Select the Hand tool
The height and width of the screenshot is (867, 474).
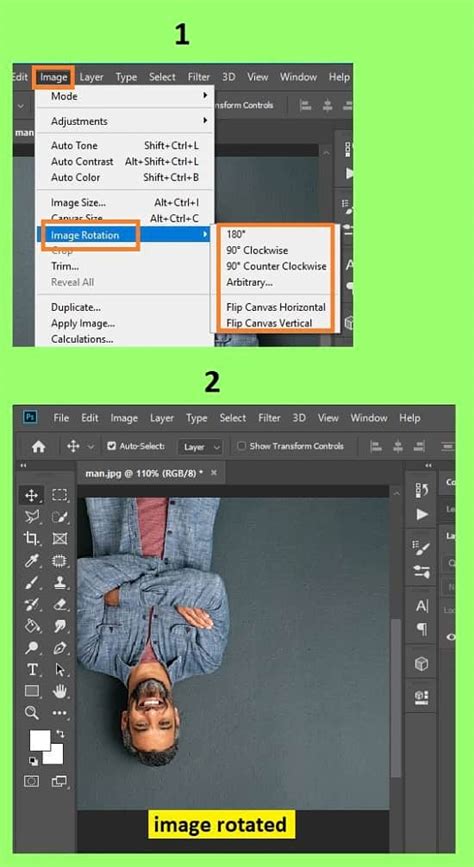tap(60, 691)
